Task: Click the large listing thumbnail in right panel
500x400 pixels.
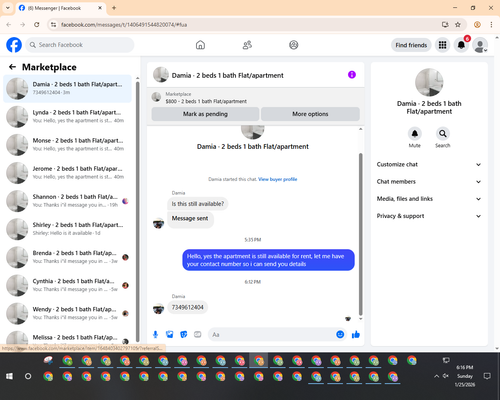Action: pos(429,83)
